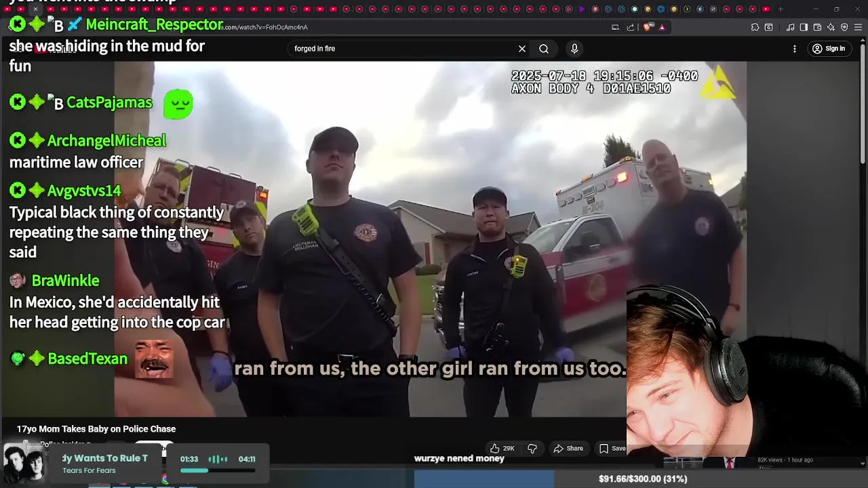The width and height of the screenshot is (868, 488).
Task: Click the share page icon in address bar
Action: click(x=631, y=27)
